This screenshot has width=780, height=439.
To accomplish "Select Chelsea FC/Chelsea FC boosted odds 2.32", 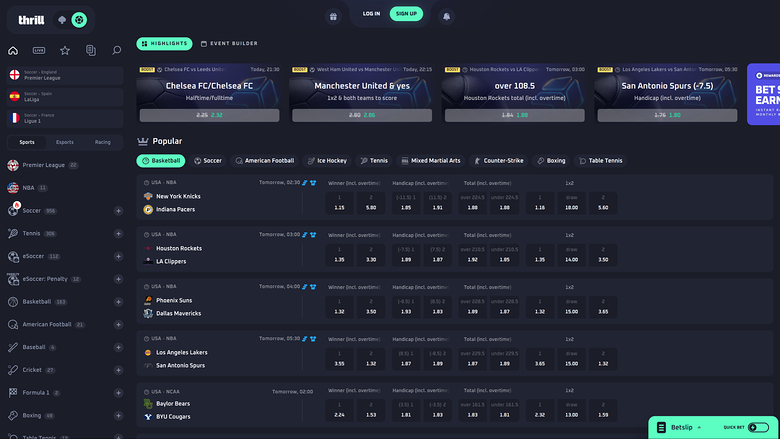I will (x=209, y=115).
